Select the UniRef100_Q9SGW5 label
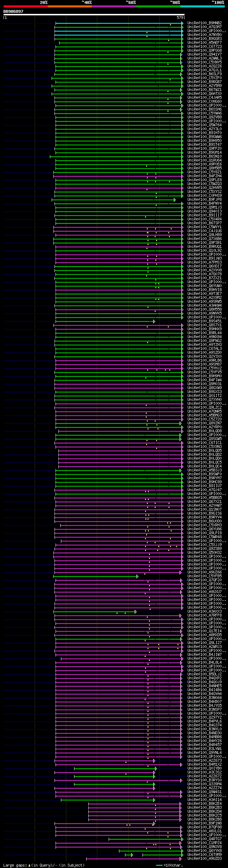 204,439
